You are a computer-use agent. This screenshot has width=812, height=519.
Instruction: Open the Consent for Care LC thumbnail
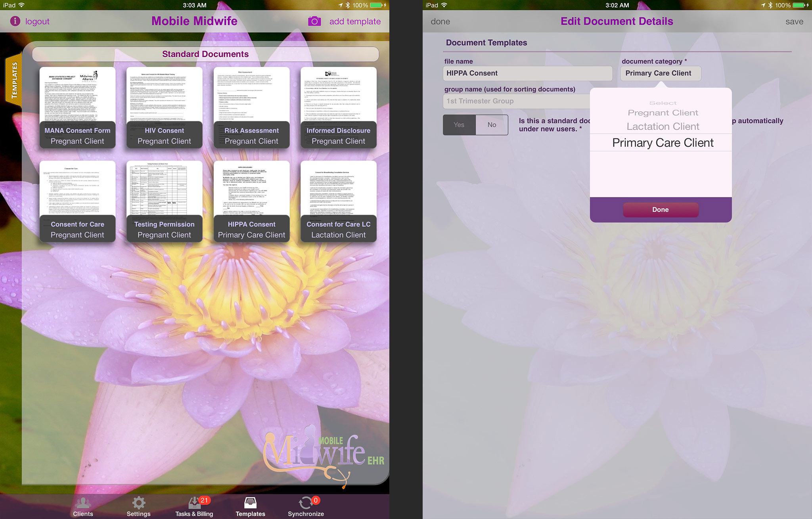click(338, 201)
